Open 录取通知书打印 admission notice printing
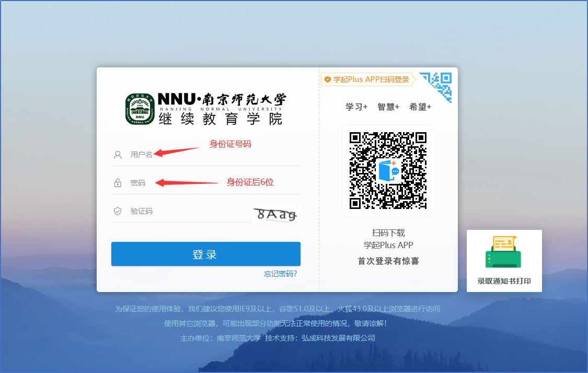Viewport: 588px width, 373px height. 504,261
